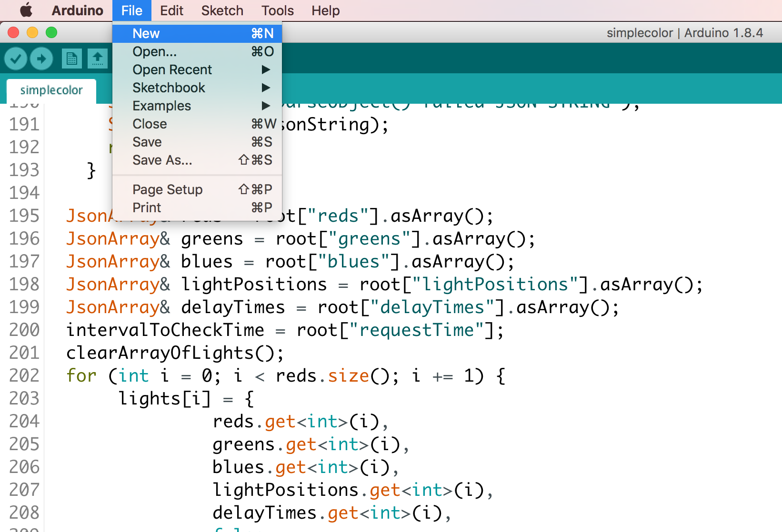Open the Arduino application menu
The height and width of the screenshot is (532, 782).
(x=77, y=10)
